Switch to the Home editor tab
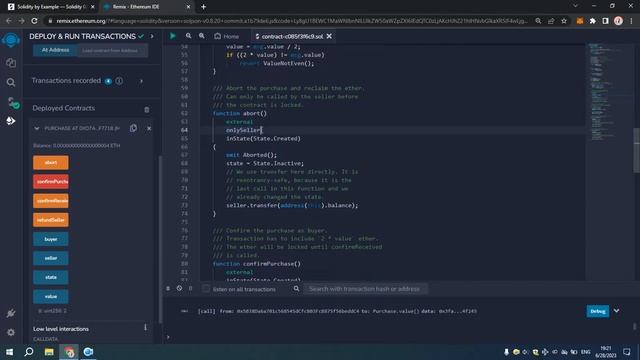 (x=227, y=36)
